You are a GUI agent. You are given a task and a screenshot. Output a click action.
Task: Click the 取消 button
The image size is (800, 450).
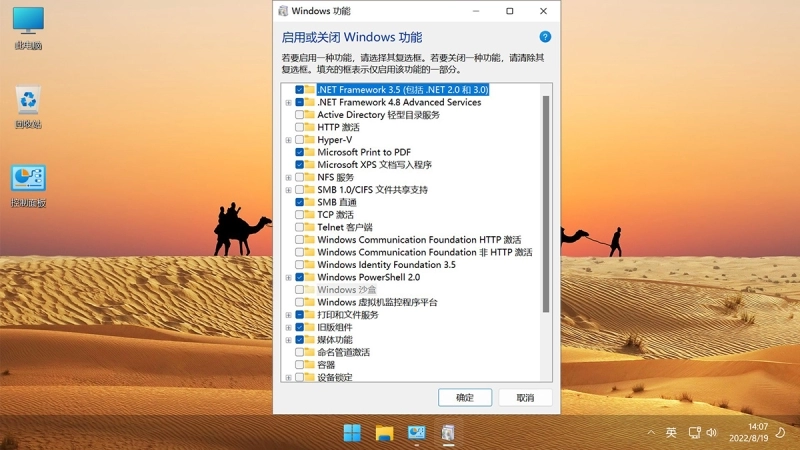[525, 397]
